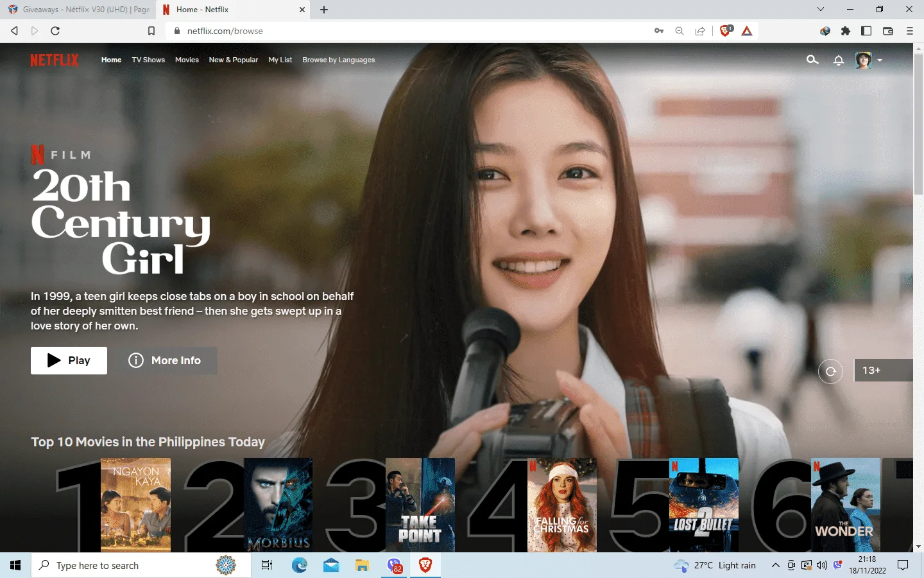This screenshot has width=924, height=578.
Task: Open the browser extensions puzzle icon
Action: (x=846, y=31)
